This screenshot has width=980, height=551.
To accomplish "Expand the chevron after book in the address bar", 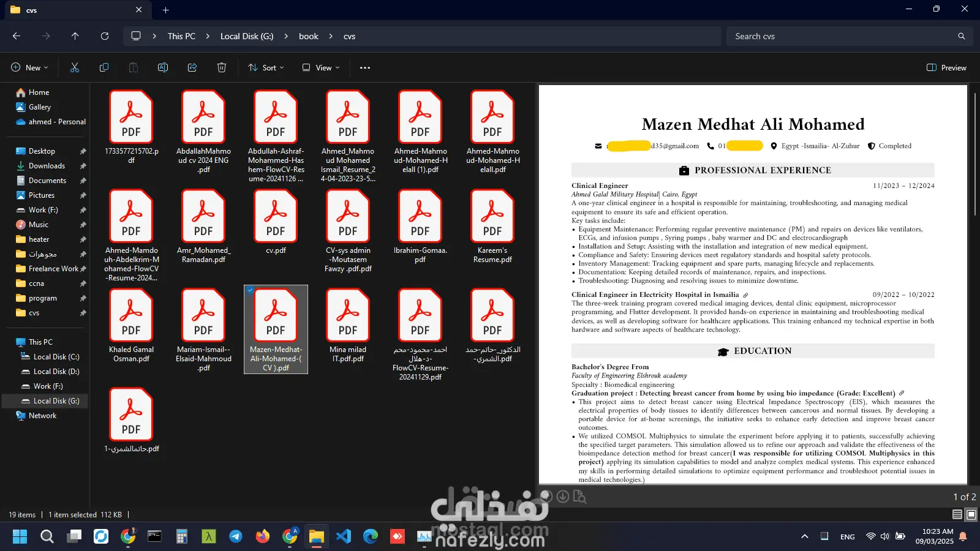I will point(331,36).
